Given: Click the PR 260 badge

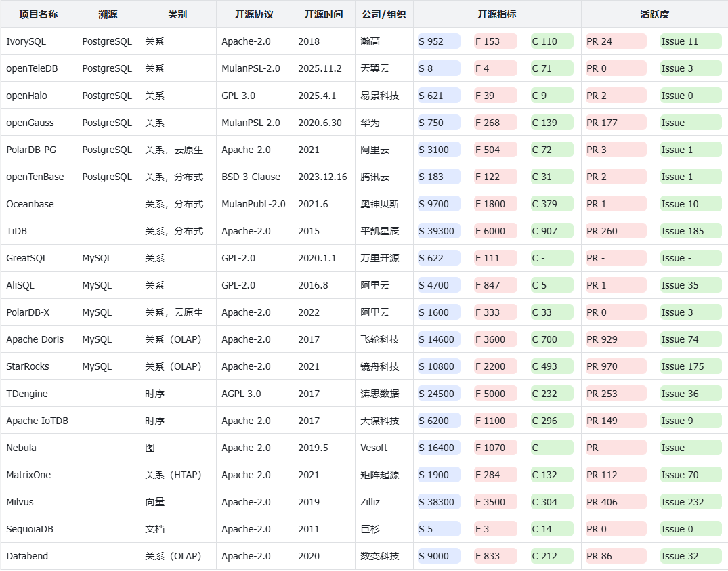Looking at the screenshot, I should pos(616,231).
